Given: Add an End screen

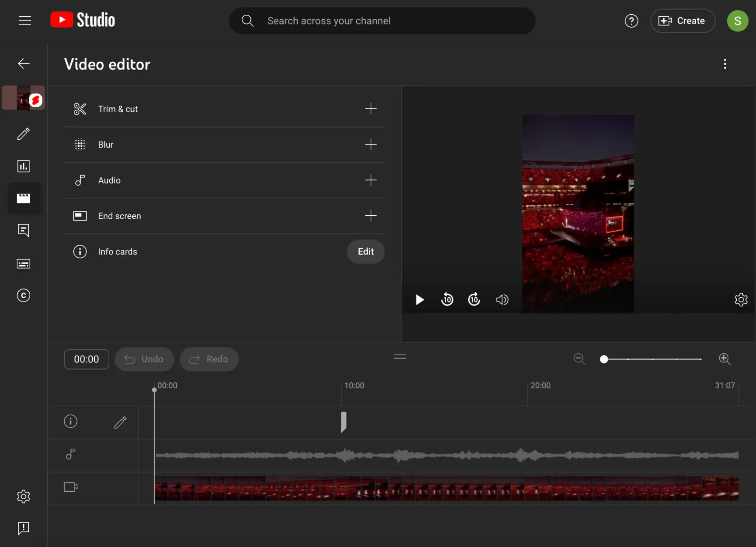Looking at the screenshot, I should pyautogui.click(x=371, y=216).
